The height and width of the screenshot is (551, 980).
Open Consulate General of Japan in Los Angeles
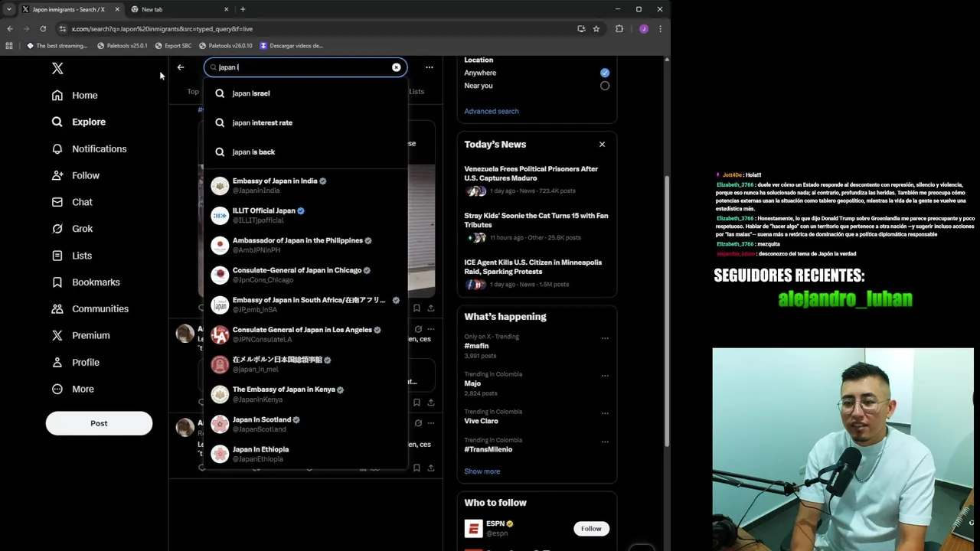coord(305,334)
